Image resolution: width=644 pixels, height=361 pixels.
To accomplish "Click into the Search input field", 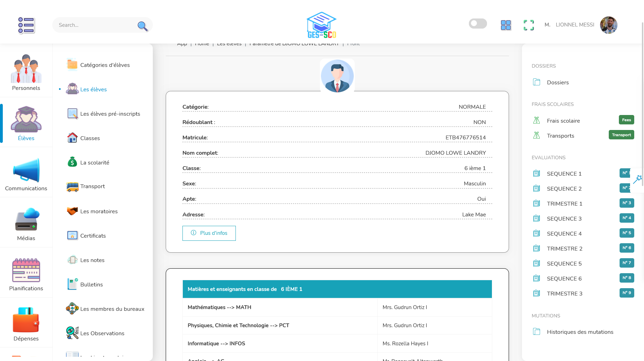I will [94, 25].
